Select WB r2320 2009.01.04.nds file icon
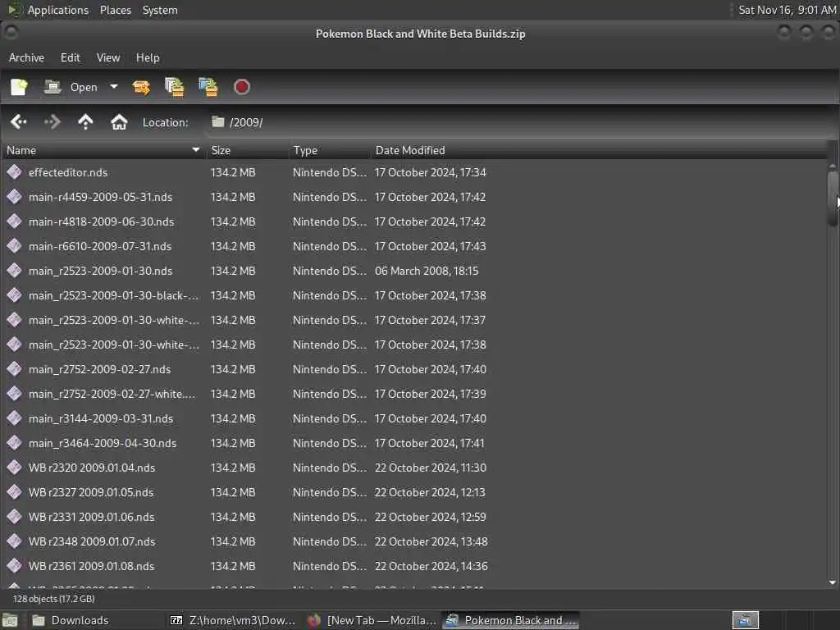 [x=15, y=468]
